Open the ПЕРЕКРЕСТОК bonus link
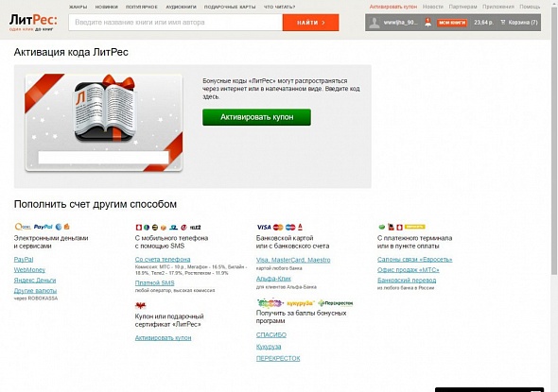The height and width of the screenshot is (392, 558). tap(278, 358)
